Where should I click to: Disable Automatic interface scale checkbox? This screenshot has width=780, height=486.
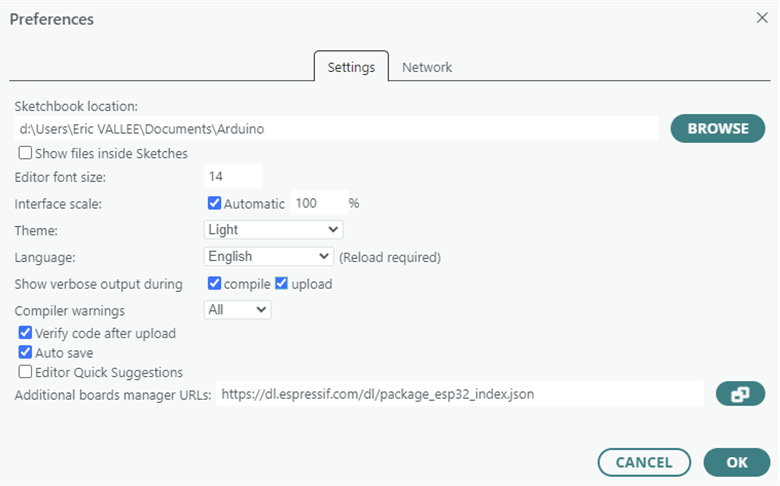tap(214, 203)
